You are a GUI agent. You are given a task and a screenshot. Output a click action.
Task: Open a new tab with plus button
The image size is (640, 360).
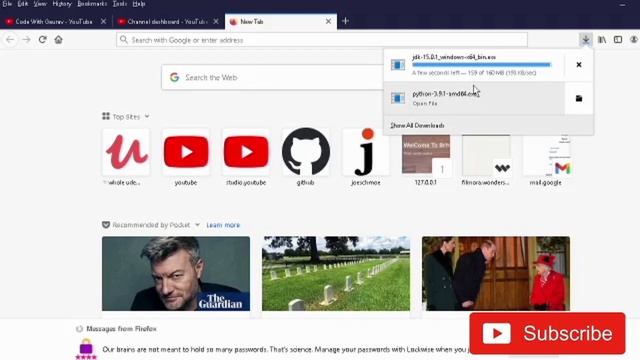tap(345, 21)
